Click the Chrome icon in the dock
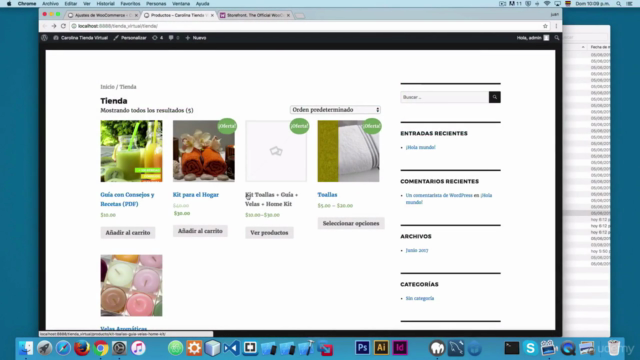 (101, 348)
